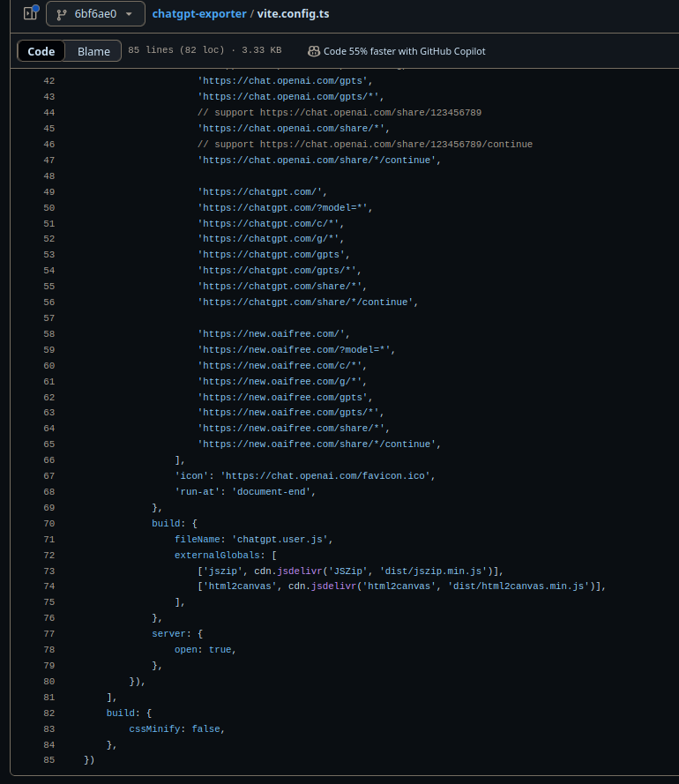Click the 'https://chat.openai.com/share/*/continue' string
This screenshot has height=784, width=679.
[317, 160]
